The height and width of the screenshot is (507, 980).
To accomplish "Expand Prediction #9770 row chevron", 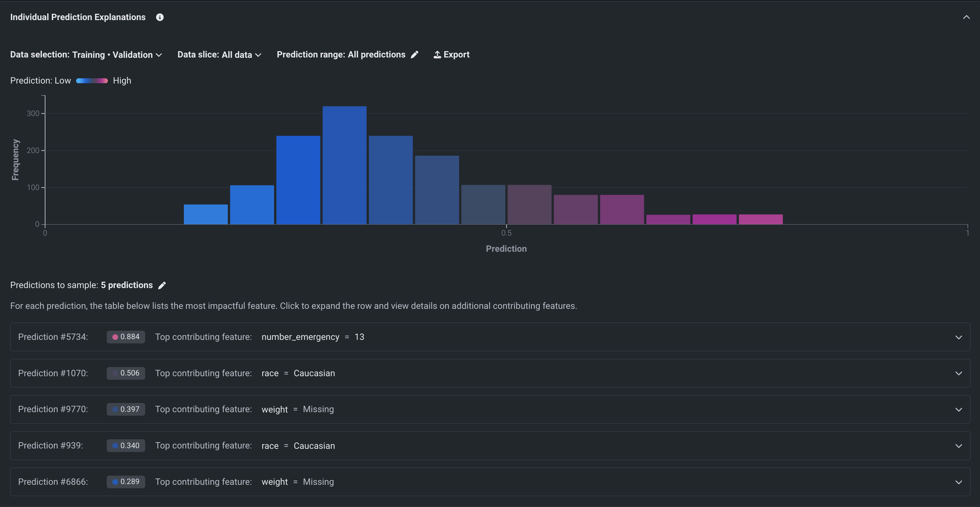I will (x=959, y=410).
